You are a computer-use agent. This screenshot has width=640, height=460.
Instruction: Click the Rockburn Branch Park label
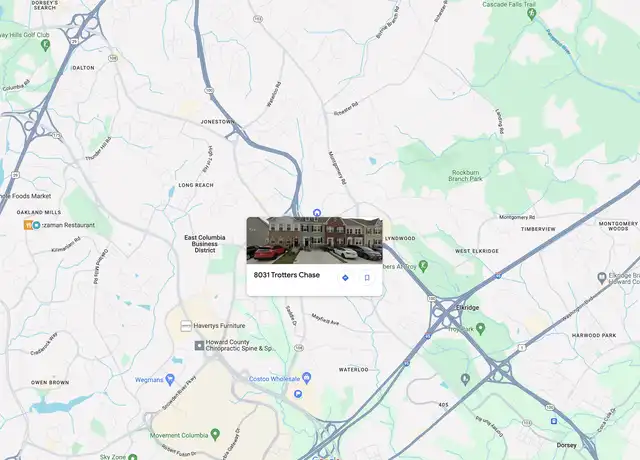click(x=465, y=176)
